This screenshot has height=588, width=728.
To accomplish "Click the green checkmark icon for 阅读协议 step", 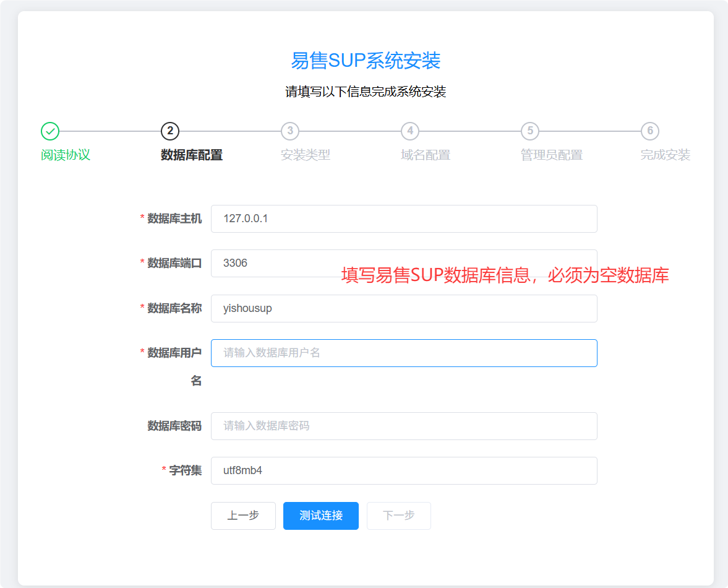I will click(49, 131).
